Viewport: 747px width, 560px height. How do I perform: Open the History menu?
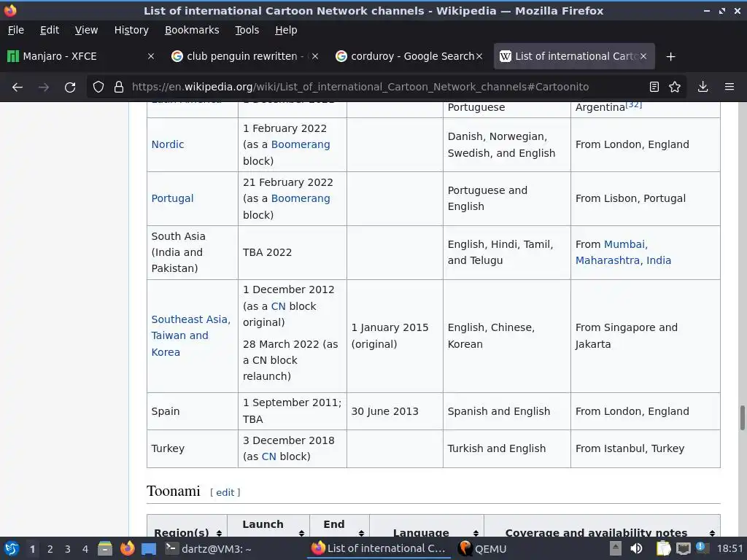131,30
